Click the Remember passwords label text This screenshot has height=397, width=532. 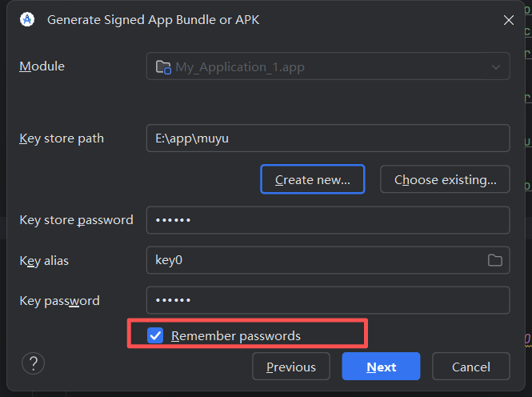(x=236, y=336)
